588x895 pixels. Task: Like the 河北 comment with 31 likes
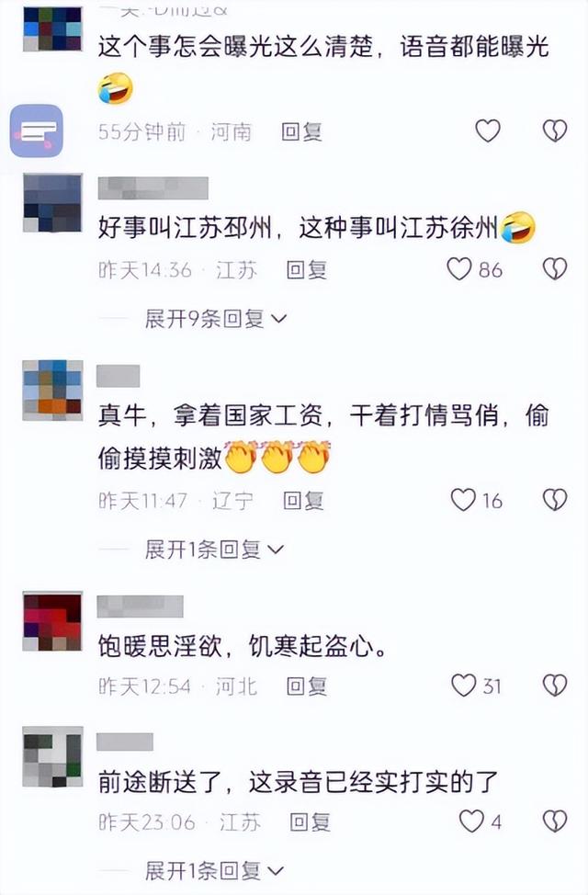coord(464,685)
